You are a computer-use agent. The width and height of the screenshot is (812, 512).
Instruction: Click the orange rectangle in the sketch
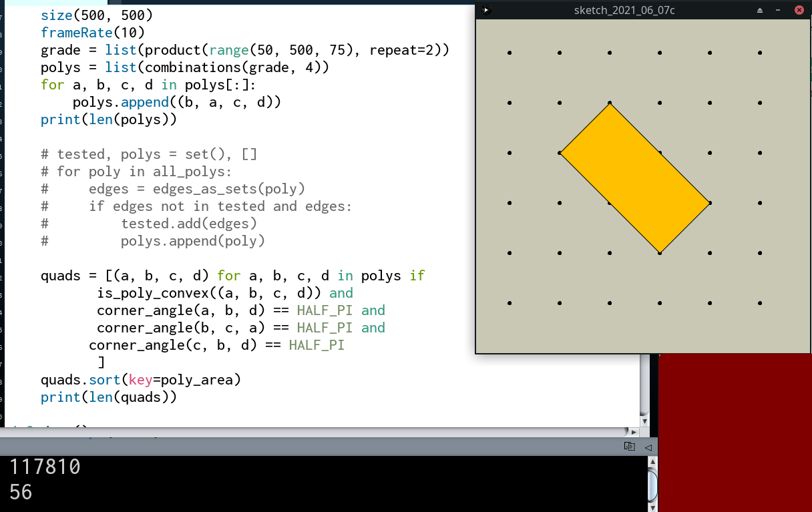pyautogui.click(x=634, y=178)
